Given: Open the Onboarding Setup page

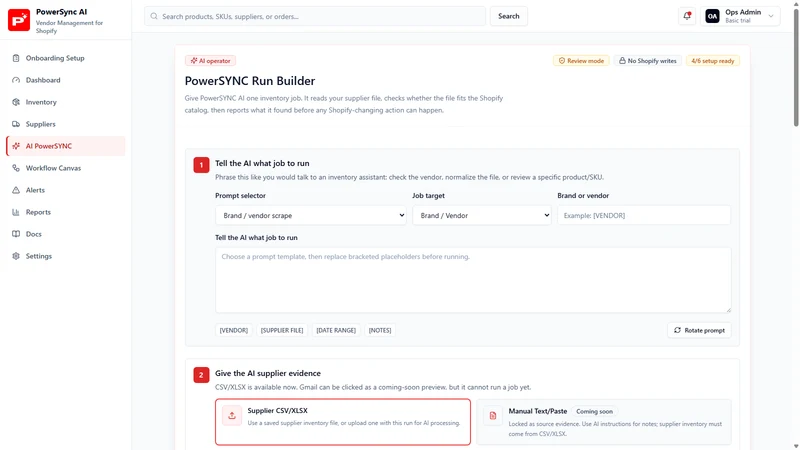Looking at the screenshot, I should pyautogui.click(x=66, y=58).
